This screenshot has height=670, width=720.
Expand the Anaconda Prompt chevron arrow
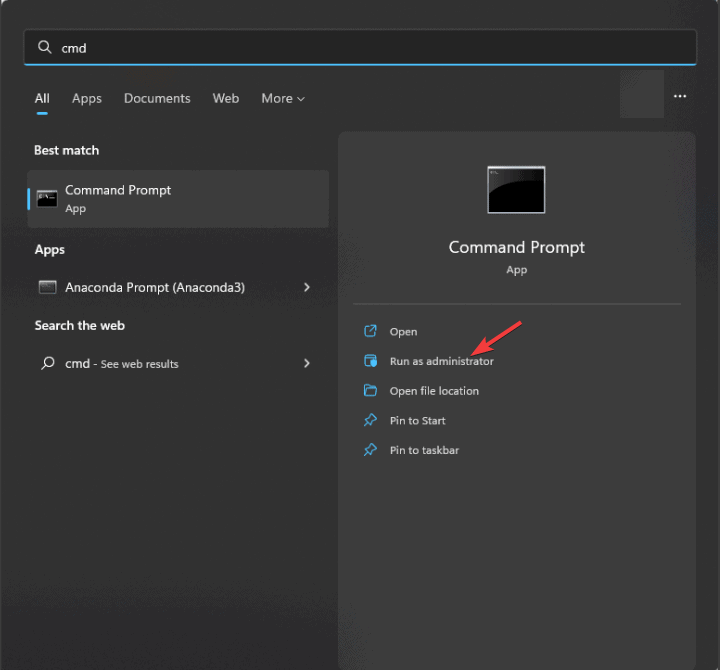[307, 287]
